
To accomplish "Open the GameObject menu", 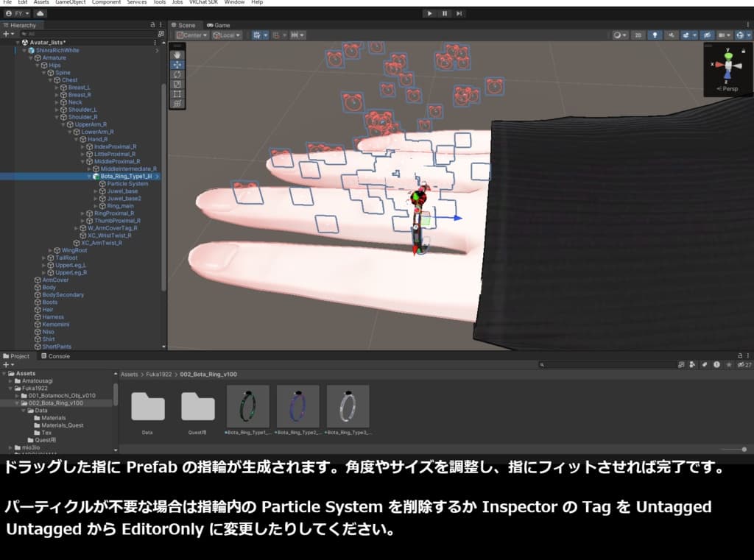I will point(70,2).
